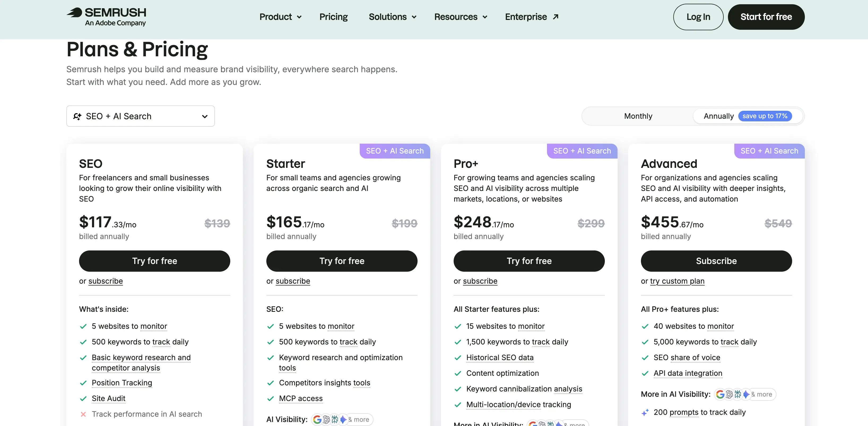Select the Annually billing option

(718, 116)
